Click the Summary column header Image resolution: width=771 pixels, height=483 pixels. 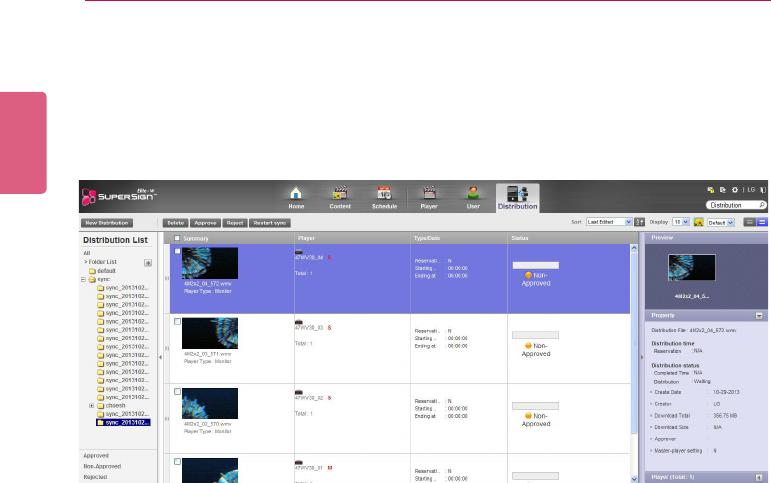tap(196, 239)
